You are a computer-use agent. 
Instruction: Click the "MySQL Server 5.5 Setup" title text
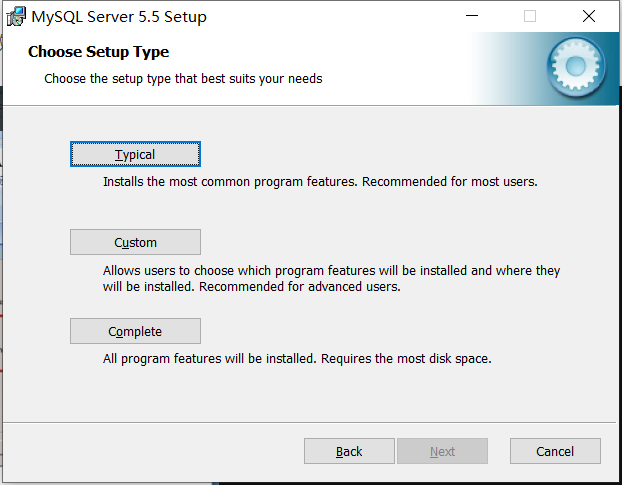(119, 17)
